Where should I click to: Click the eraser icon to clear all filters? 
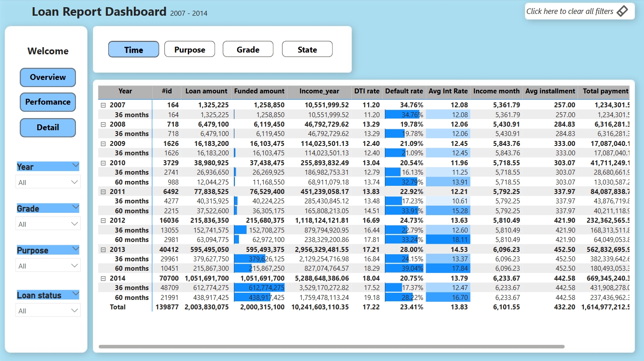tap(622, 11)
